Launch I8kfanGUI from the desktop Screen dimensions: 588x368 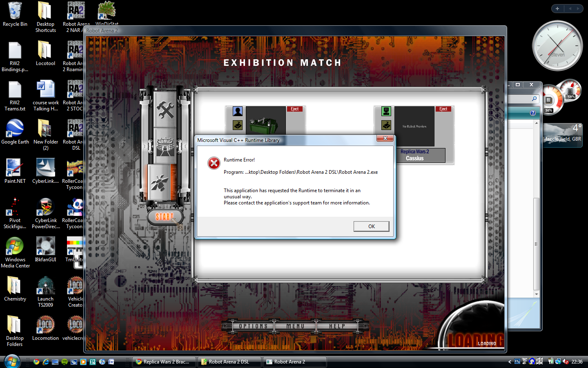click(45, 250)
